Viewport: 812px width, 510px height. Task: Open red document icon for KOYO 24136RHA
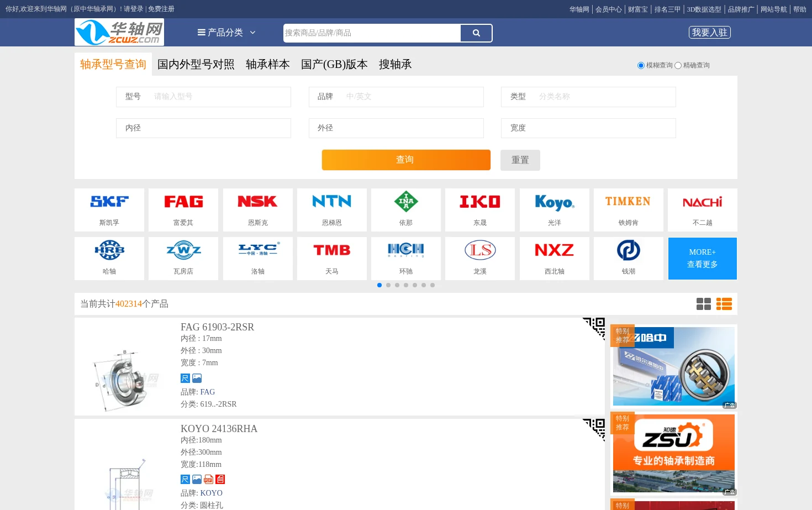pos(220,480)
